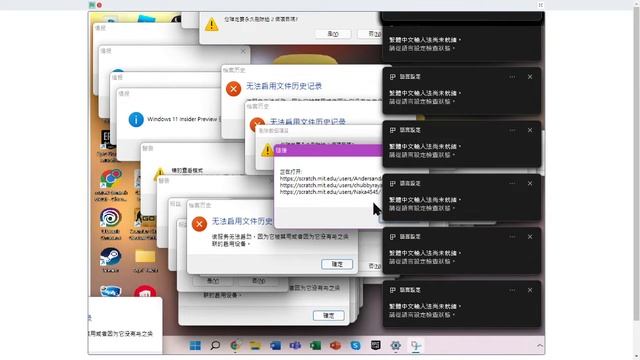Open Microsoft Teams from the taskbar
This screenshot has height=360, width=640.
point(295,346)
